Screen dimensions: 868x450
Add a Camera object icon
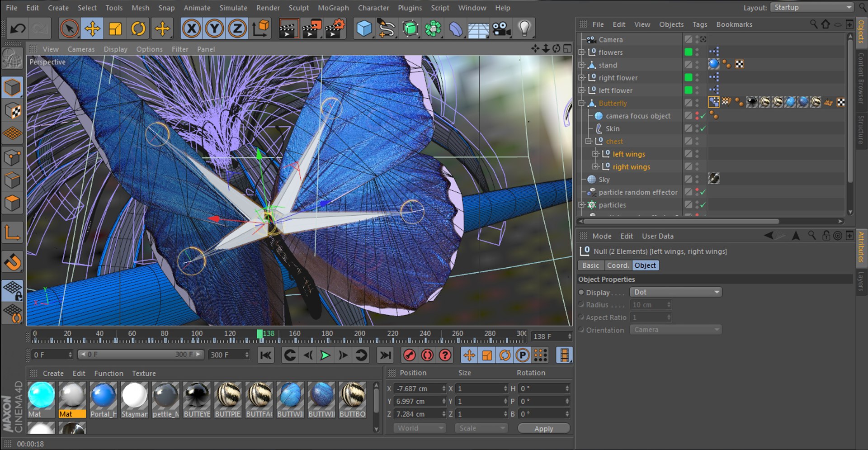pyautogui.click(x=501, y=29)
